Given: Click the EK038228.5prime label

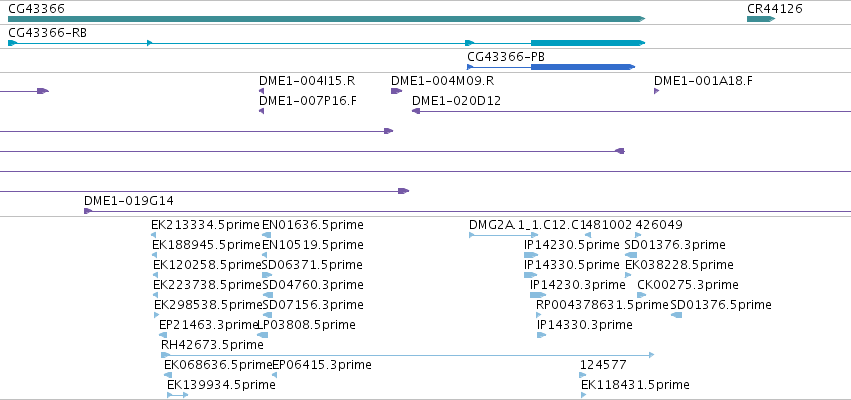Looking at the screenshot, I should click(679, 265).
